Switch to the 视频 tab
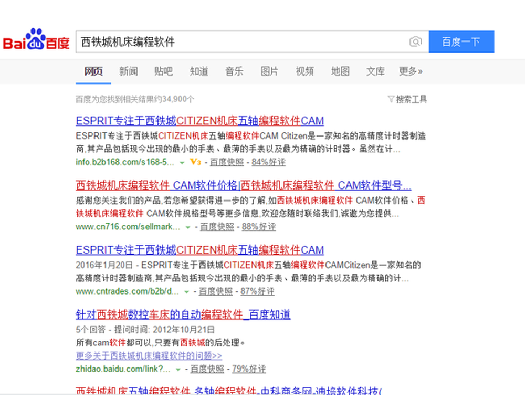The height and width of the screenshot is (420, 525). [x=304, y=71]
